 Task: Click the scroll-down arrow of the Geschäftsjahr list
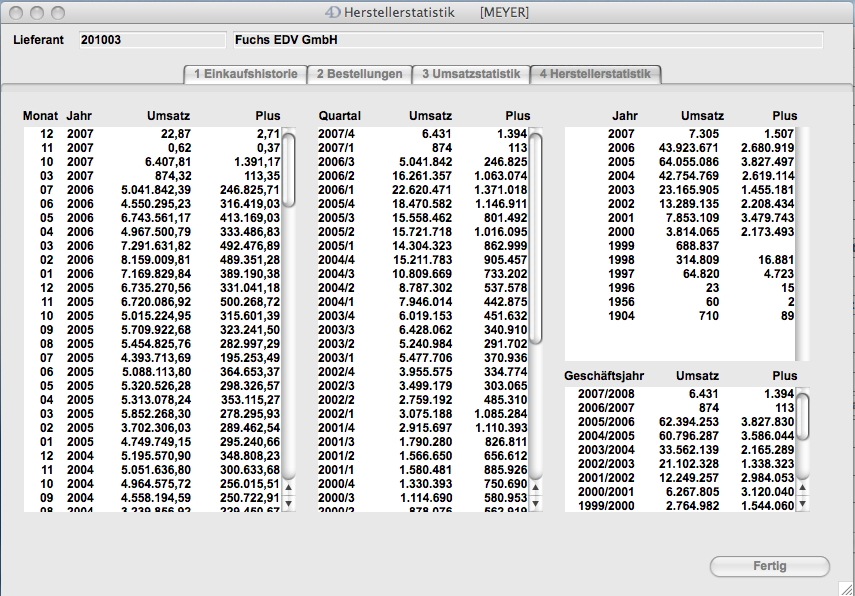tap(802, 503)
